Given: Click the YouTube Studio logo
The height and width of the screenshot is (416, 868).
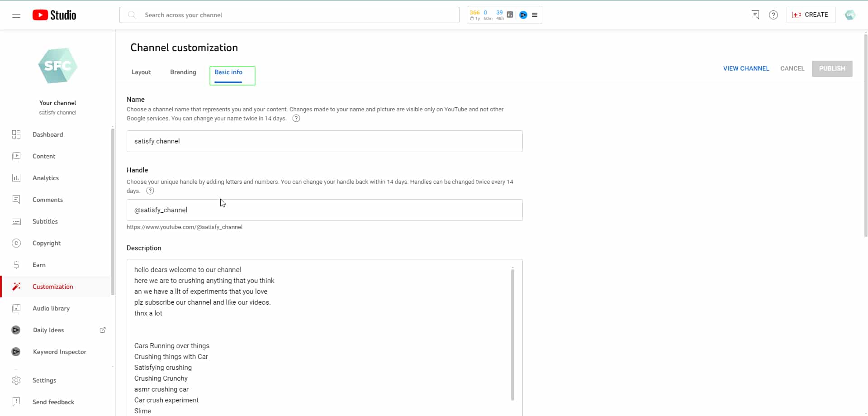Looking at the screenshot, I should 54,15.
